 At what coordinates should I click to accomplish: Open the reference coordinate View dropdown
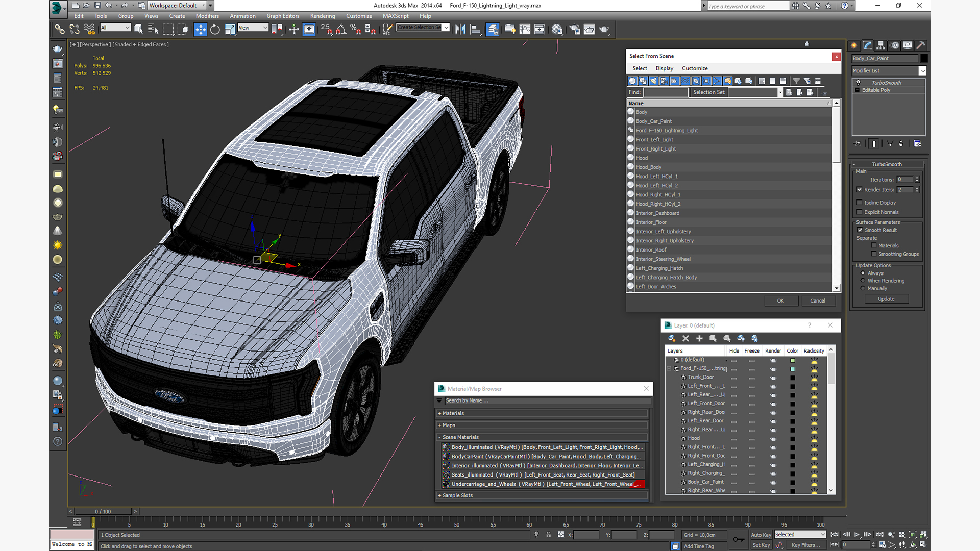tap(253, 28)
